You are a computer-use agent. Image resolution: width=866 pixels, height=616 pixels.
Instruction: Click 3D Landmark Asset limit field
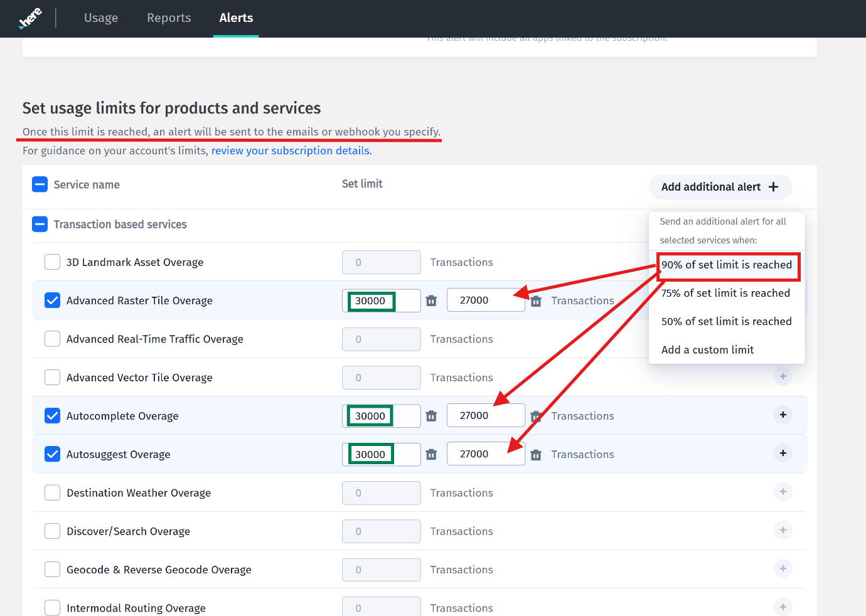(x=381, y=262)
